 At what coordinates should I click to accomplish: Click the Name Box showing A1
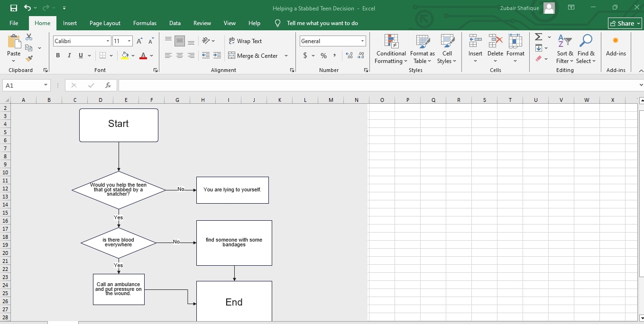(23, 85)
